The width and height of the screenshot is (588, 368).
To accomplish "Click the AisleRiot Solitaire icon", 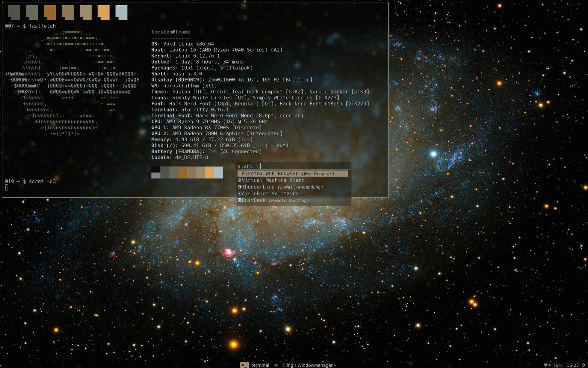I will (239, 194).
